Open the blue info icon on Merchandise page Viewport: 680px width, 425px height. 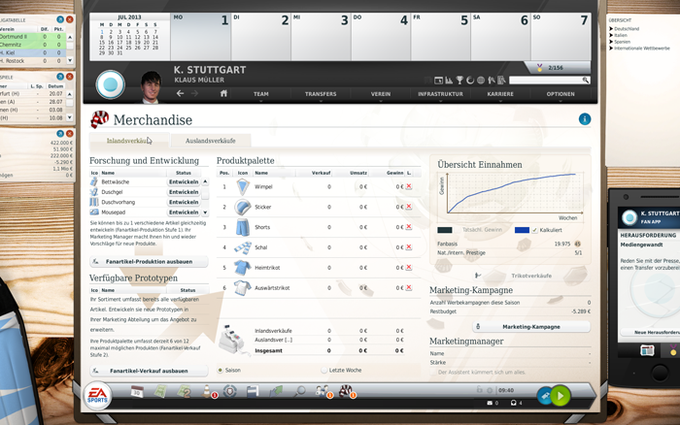(x=585, y=119)
